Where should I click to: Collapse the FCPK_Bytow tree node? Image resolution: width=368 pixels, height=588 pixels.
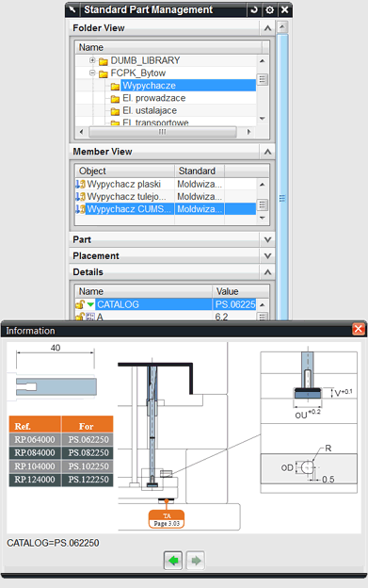click(x=92, y=73)
